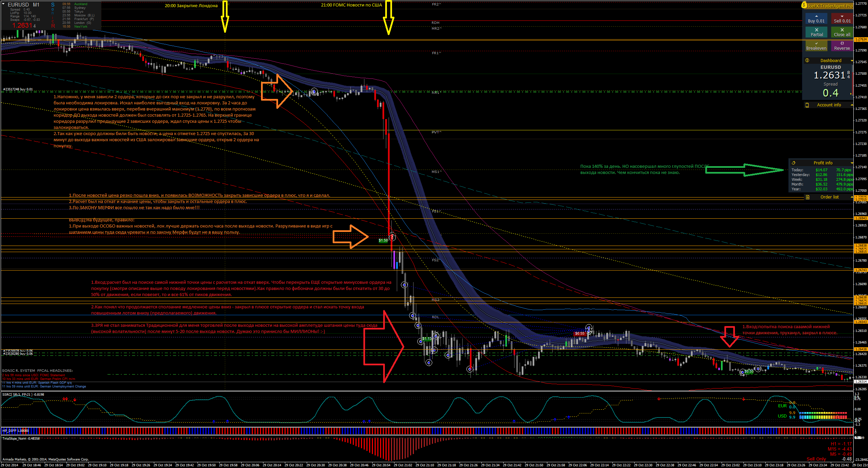Click the Week profit row $31.18
The height and width of the screenshot is (468, 868).
[x=822, y=179]
